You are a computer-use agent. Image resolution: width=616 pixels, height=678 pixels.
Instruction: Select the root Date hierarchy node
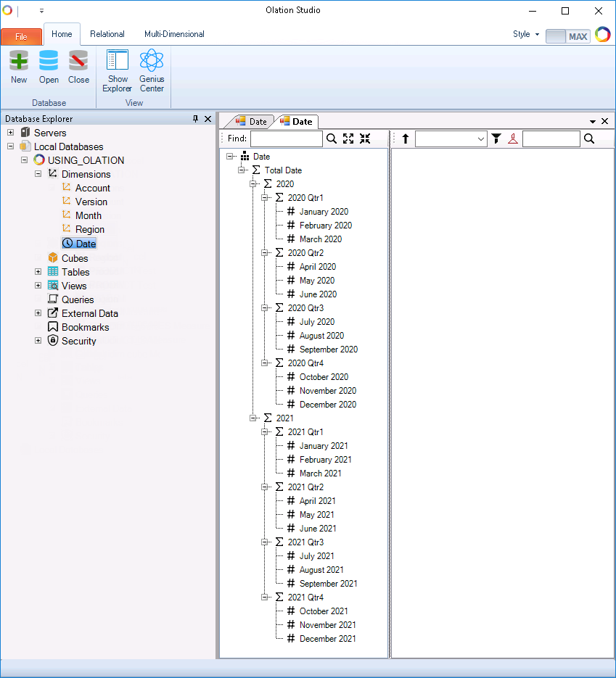[261, 157]
